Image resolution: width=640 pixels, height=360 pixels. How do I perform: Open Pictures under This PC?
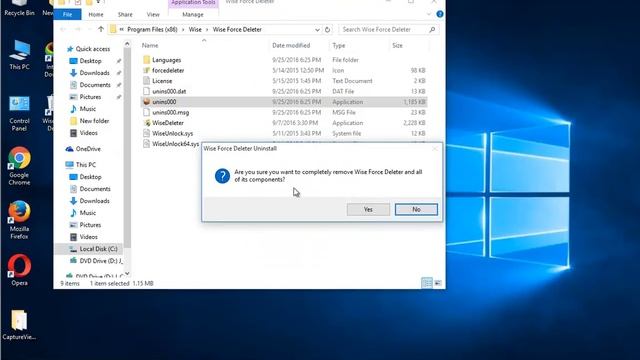pos(90,225)
